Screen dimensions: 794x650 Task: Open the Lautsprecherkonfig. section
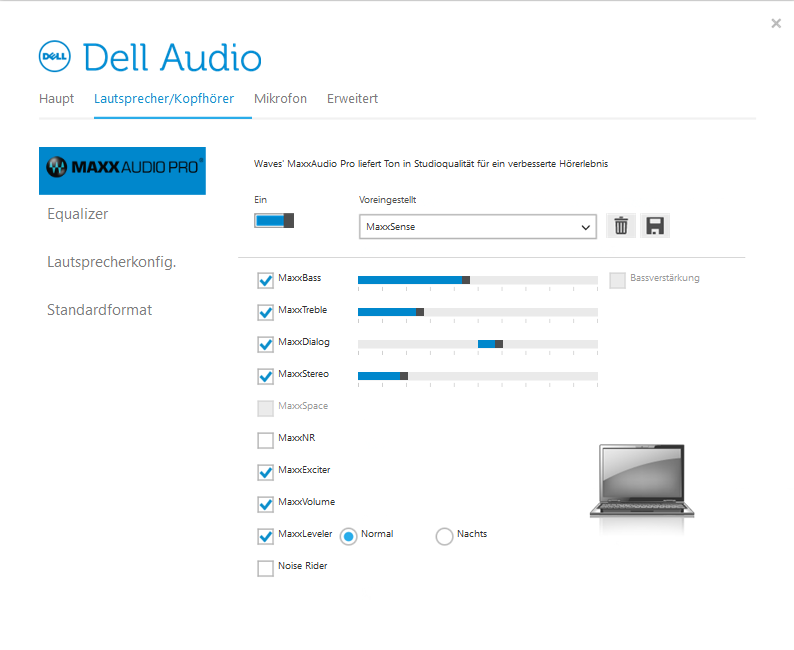coord(111,262)
